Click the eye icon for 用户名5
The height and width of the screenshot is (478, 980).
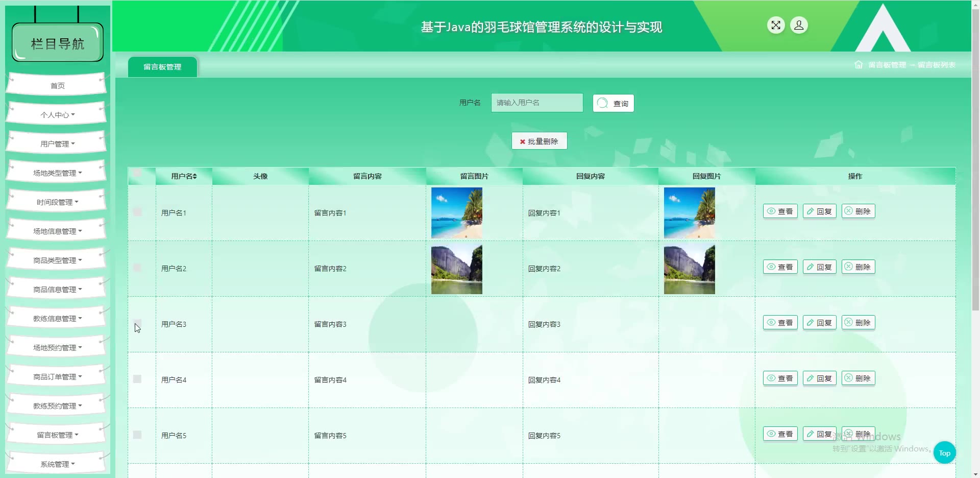[x=771, y=434]
